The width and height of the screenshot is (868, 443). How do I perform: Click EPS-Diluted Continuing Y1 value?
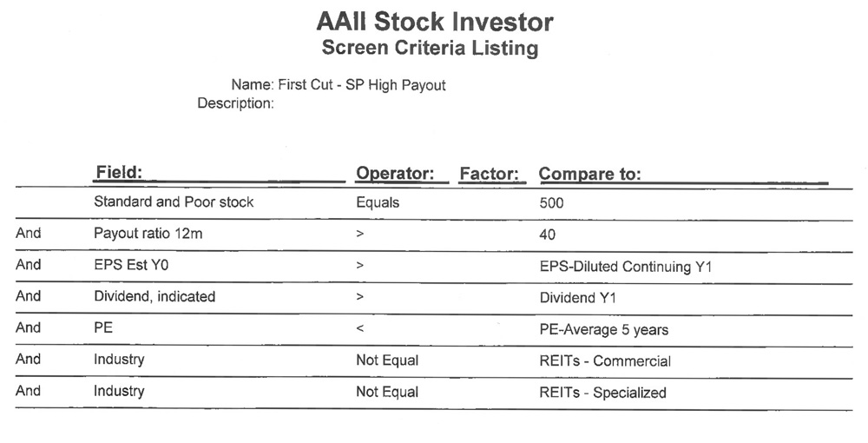pyautogui.click(x=626, y=267)
